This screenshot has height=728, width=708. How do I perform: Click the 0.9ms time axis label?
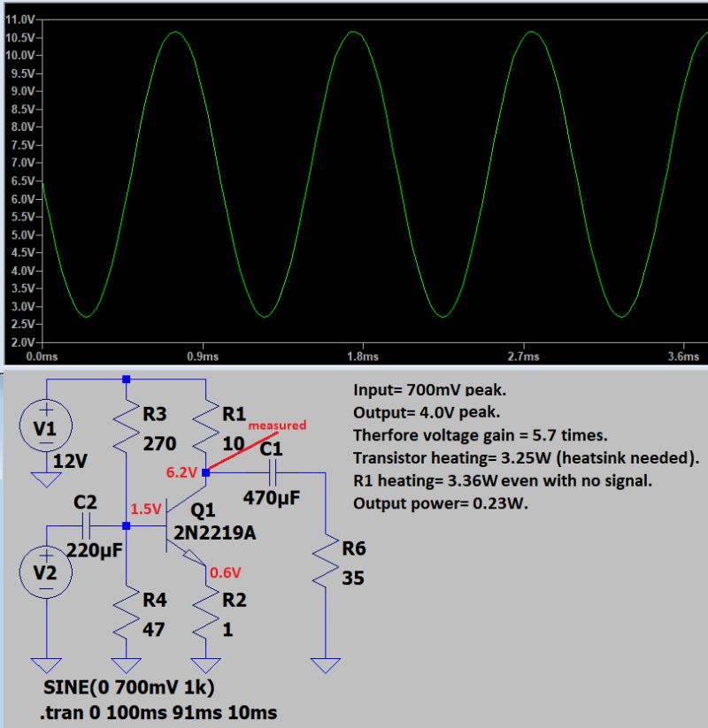coord(202,357)
